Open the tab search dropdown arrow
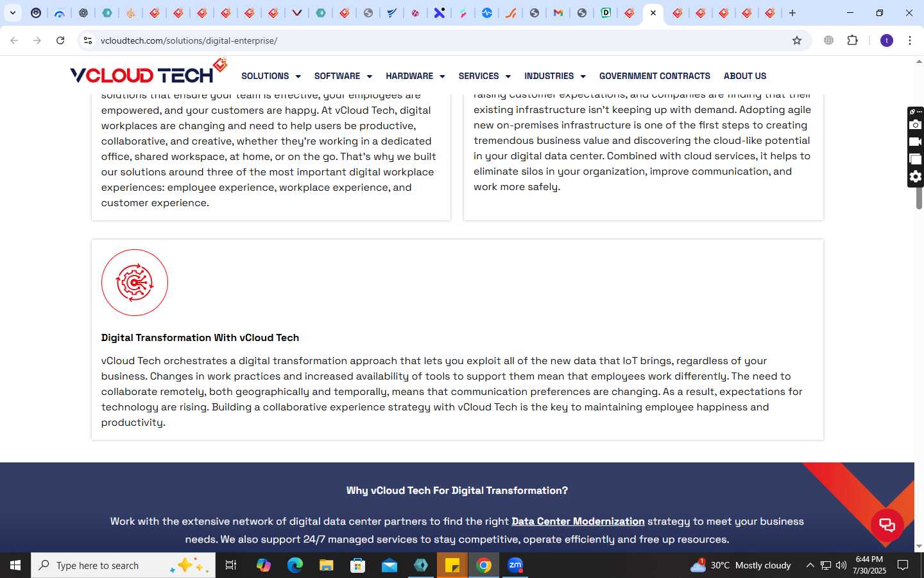The width and height of the screenshot is (924, 578). pyautogui.click(x=13, y=13)
